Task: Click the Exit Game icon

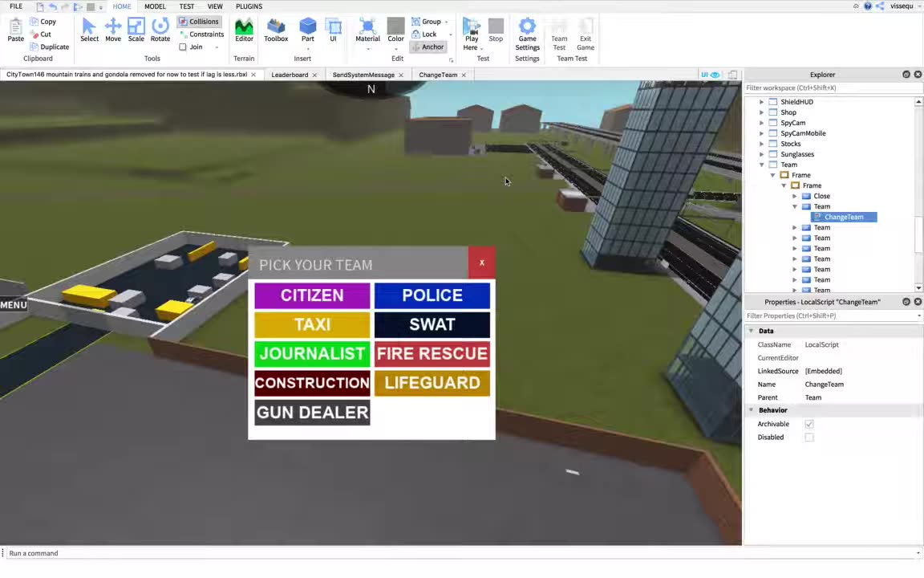Action: [x=586, y=26]
